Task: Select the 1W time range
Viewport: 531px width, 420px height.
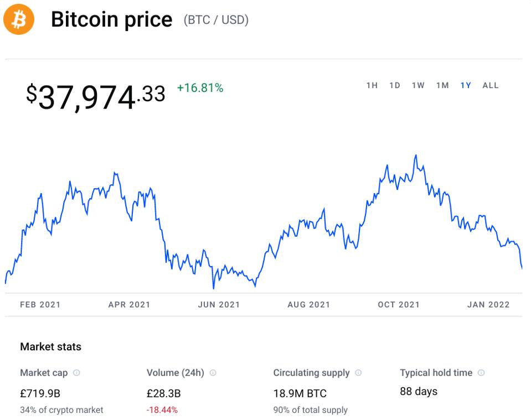Action: click(x=418, y=85)
